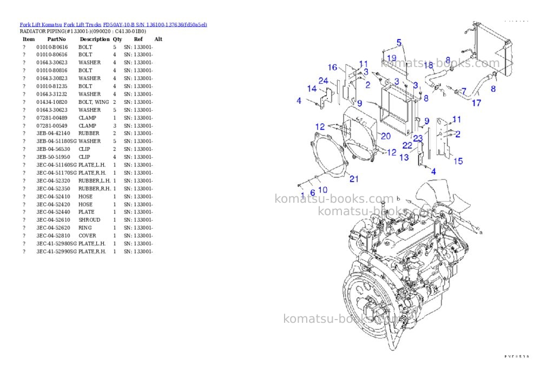The image size is (554, 392).
Task: Select part number 3EC-04-52320
Action: [54, 181]
